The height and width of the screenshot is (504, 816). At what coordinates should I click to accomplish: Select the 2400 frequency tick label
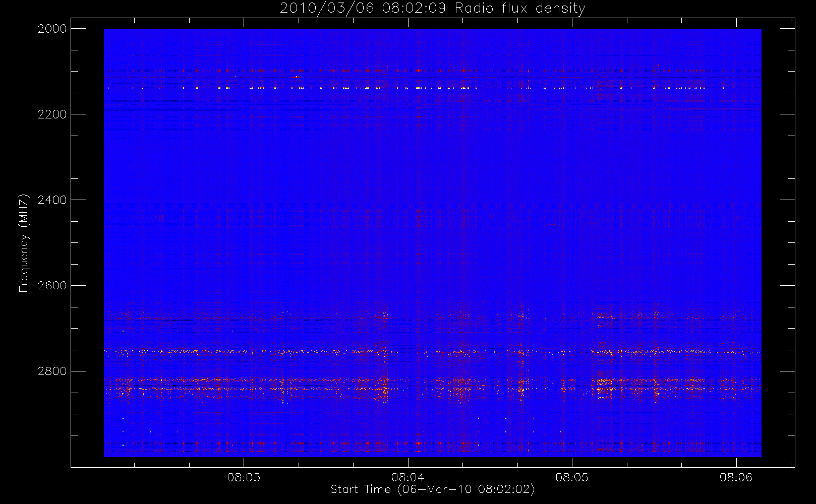coord(52,200)
